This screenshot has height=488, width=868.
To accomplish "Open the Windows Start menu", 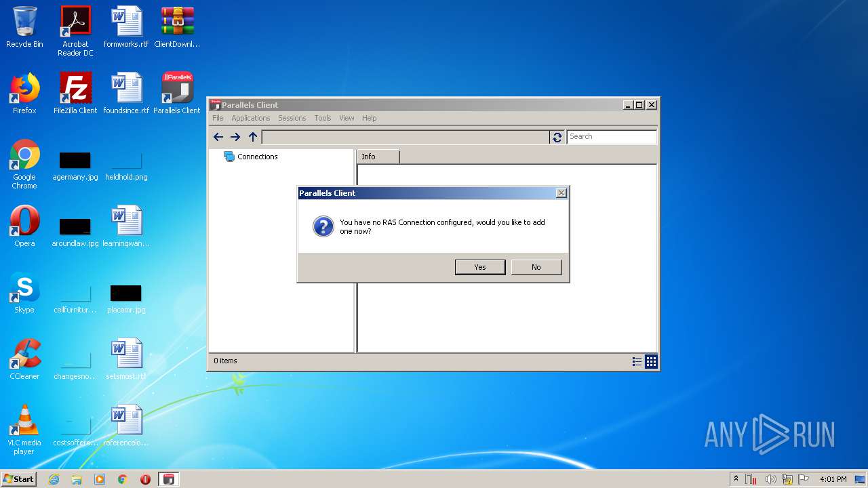I will (19, 479).
